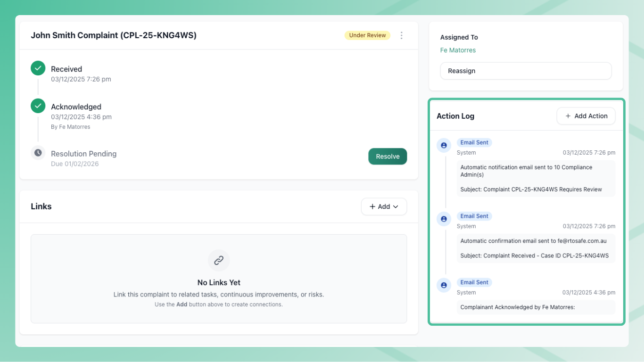Click the avatar icon for the 4:36 pm log entry
Viewport: 644px width, 362px height.
[x=444, y=285]
